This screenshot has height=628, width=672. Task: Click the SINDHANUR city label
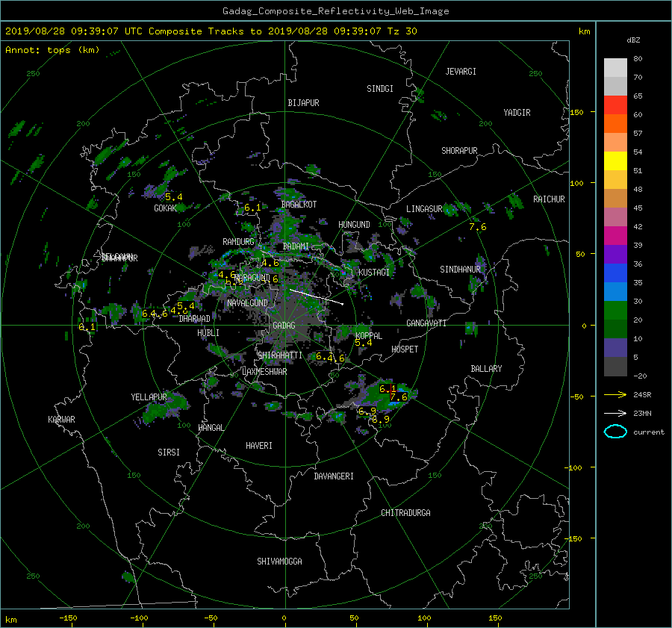[460, 270]
